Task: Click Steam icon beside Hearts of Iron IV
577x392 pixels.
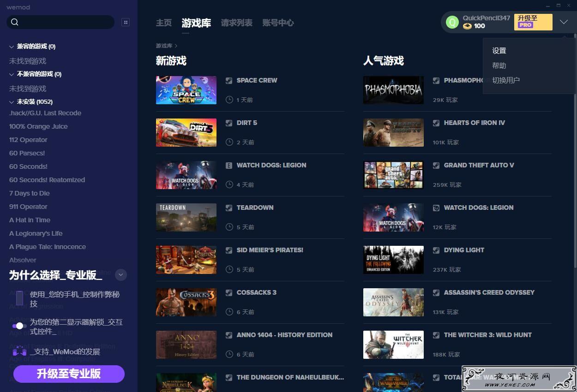Action: click(x=436, y=123)
